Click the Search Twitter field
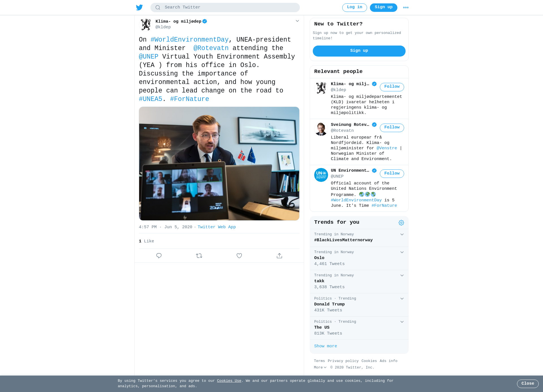This screenshot has height=392, width=543. 225,7
